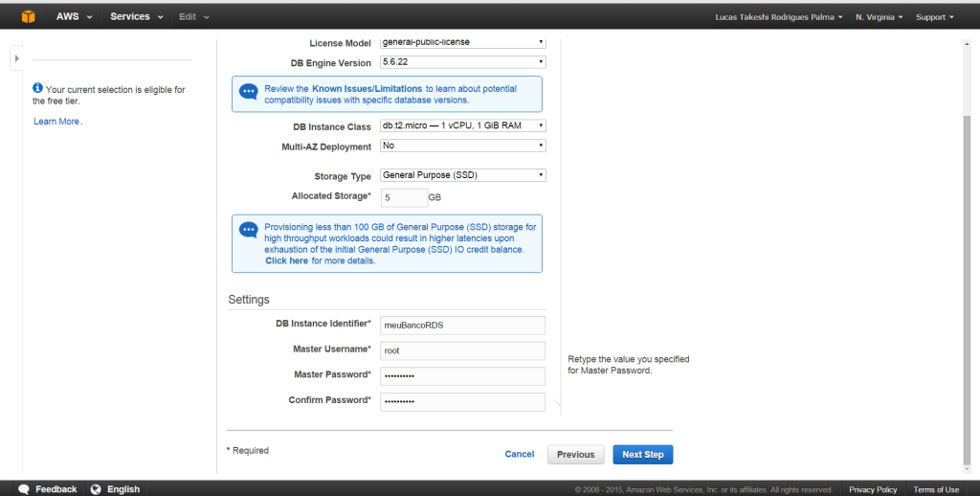Open the Storage Type dropdown
Screen dimensions: 980x496
(x=462, y=175)
